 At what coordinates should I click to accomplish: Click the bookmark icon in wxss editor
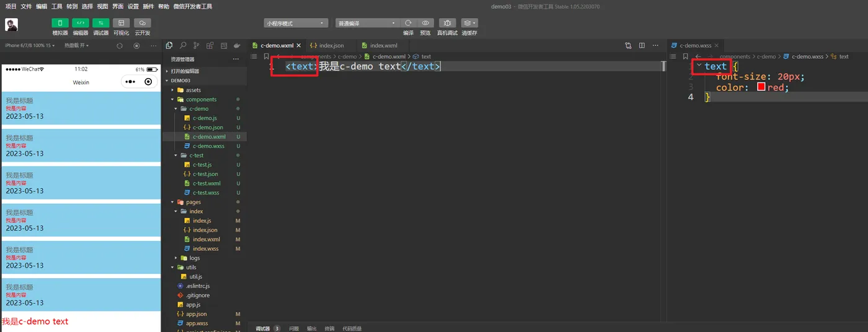[685, 56]
